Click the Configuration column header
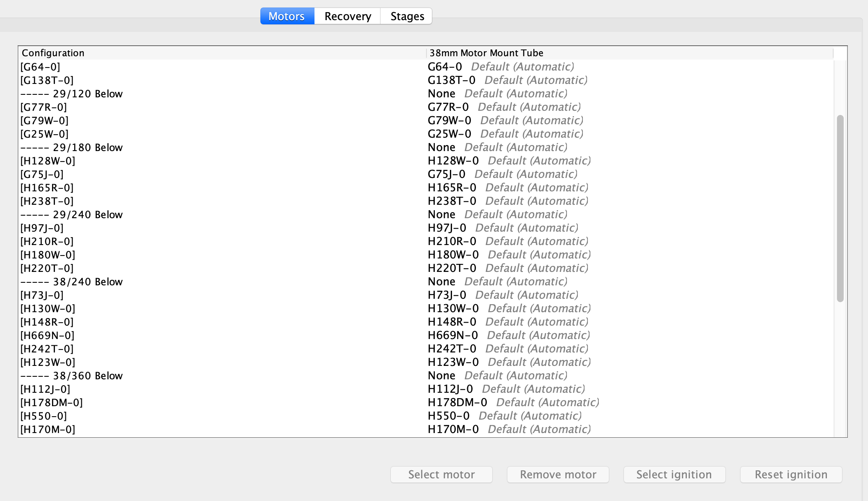The height and width of the screenshot is (501, 868). (x=53, y=53)
